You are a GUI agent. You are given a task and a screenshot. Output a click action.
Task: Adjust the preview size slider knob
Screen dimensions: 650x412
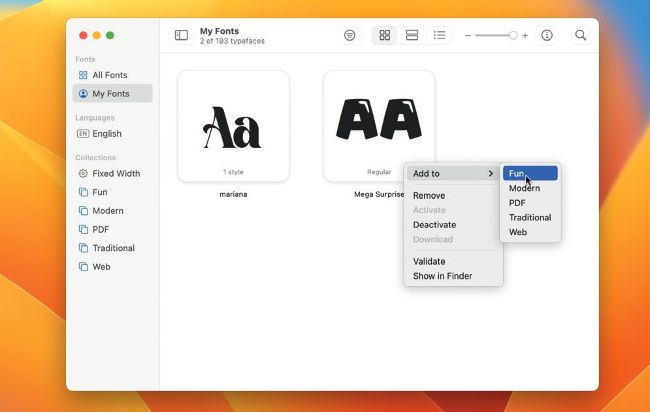(x=513, y=36)
